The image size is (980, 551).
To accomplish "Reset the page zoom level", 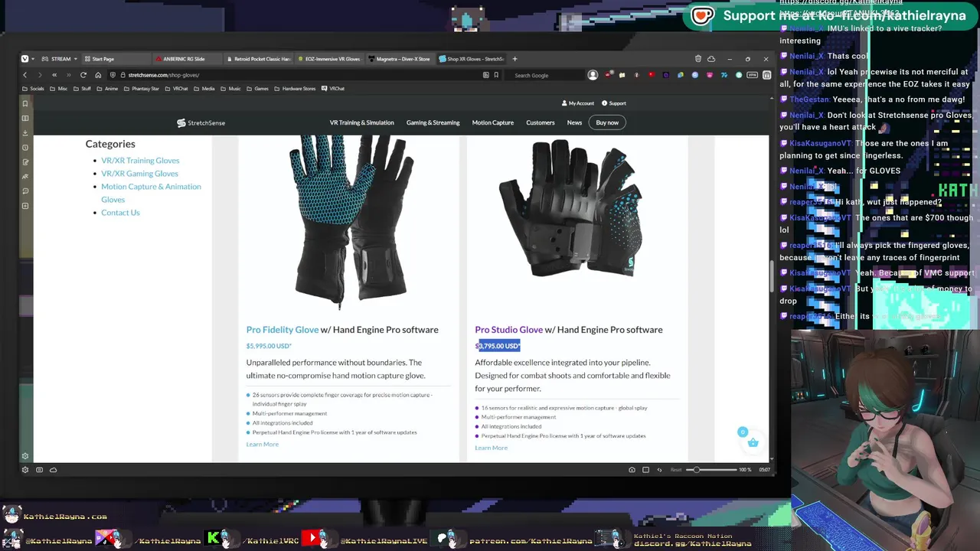I will pyautogui.click(x=676, y=470).
